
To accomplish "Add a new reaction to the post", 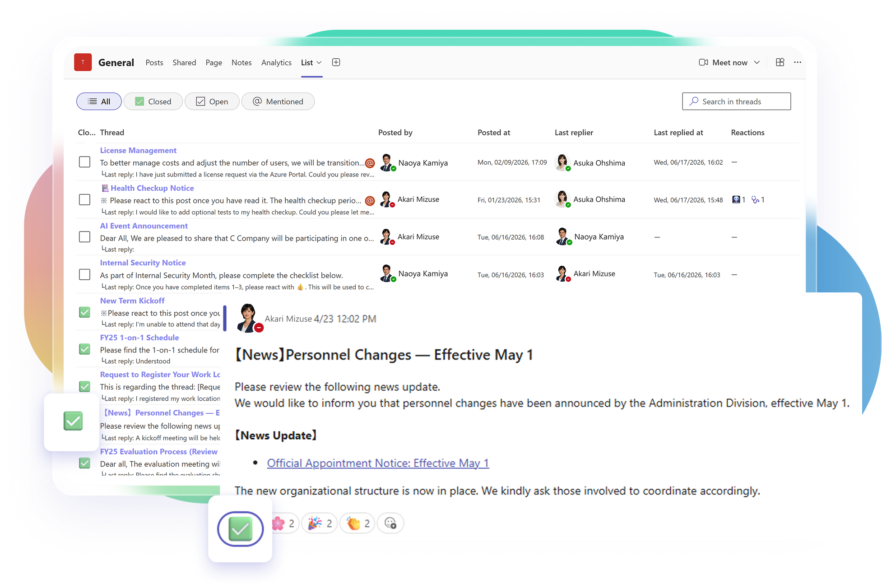I will pyautogui.click(x=390, y=523).
